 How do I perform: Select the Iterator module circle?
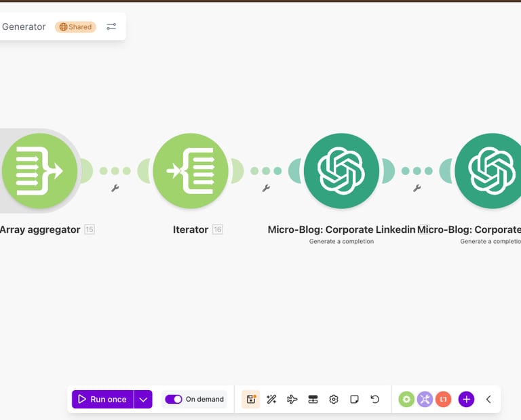pos(191,171)
